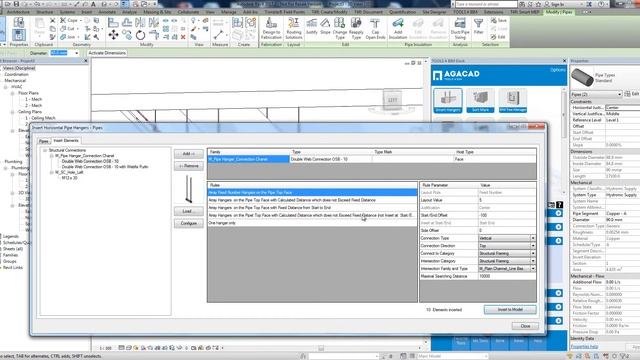The height and width of the screenshot is (360, 640).
Task: Select rule 'Array Hangers... Fixed Distance from Start to End'
Action: pos(312,208)
